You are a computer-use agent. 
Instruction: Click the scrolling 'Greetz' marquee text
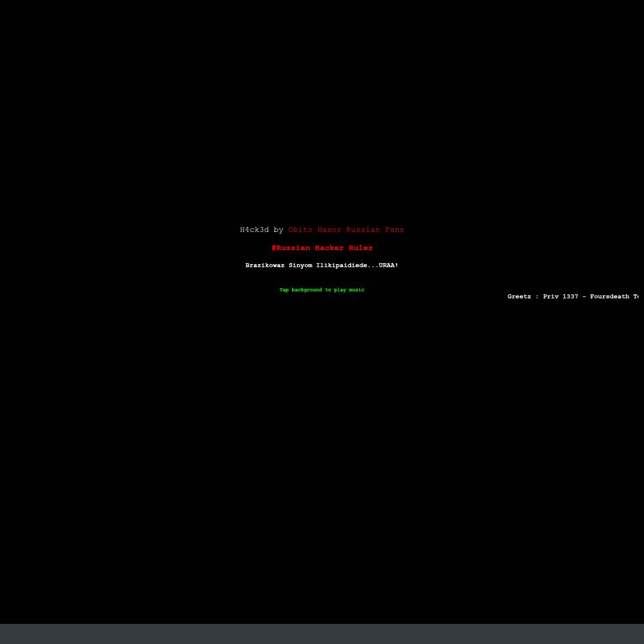(x=573, y=296)
